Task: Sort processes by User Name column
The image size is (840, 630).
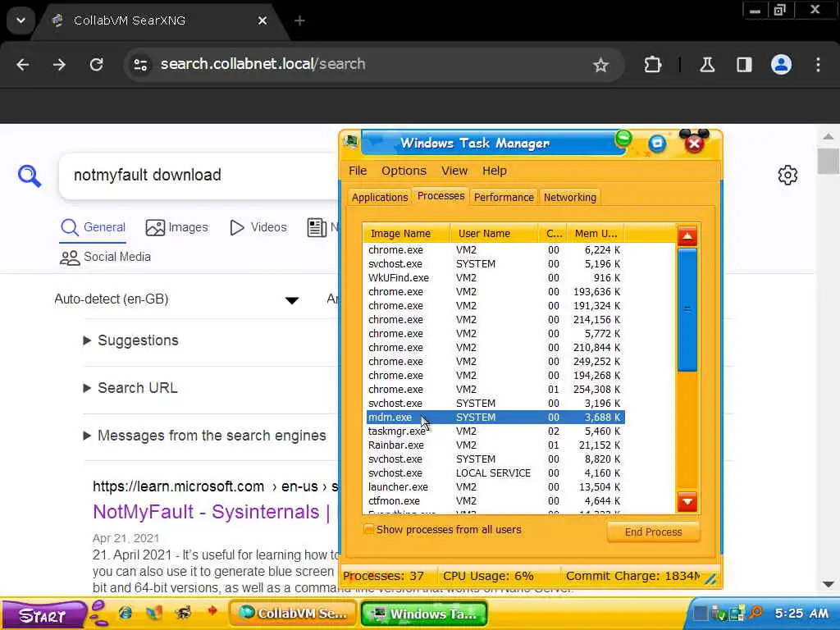Action: coord(494,234)
